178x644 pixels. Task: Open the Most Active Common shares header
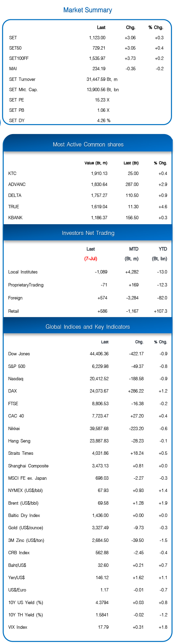click(x=88, y=144)
